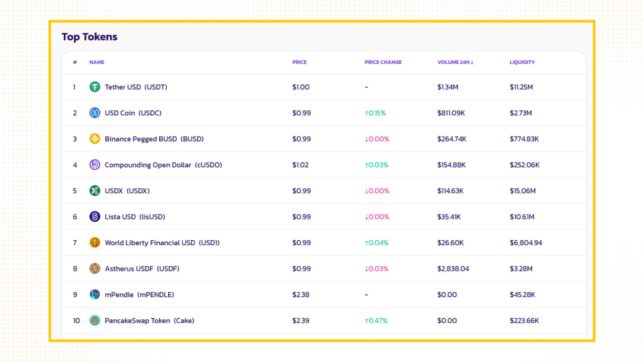Click the Astherus USDF token icon
644x362 pixels.
coord(95,269)
